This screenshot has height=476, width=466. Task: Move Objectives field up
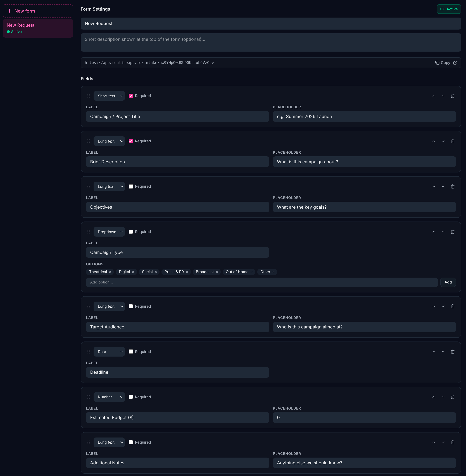click(x=433, y=186)
